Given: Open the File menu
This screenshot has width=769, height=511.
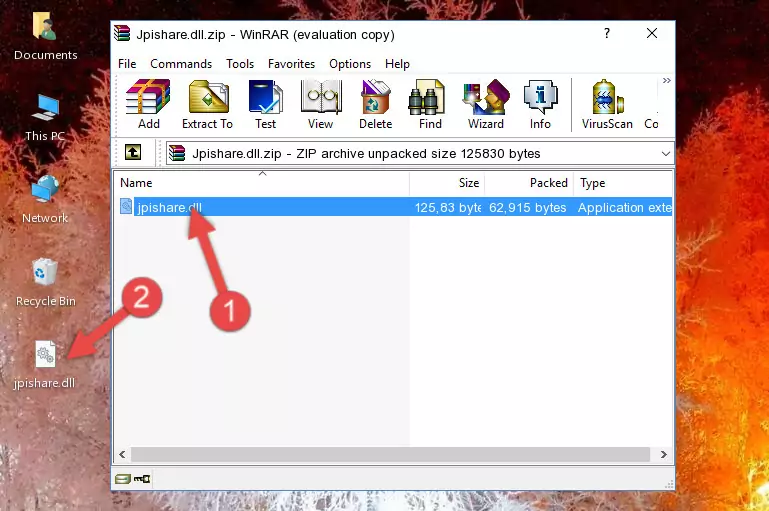Looking at the screenshot, I should 127,64.
